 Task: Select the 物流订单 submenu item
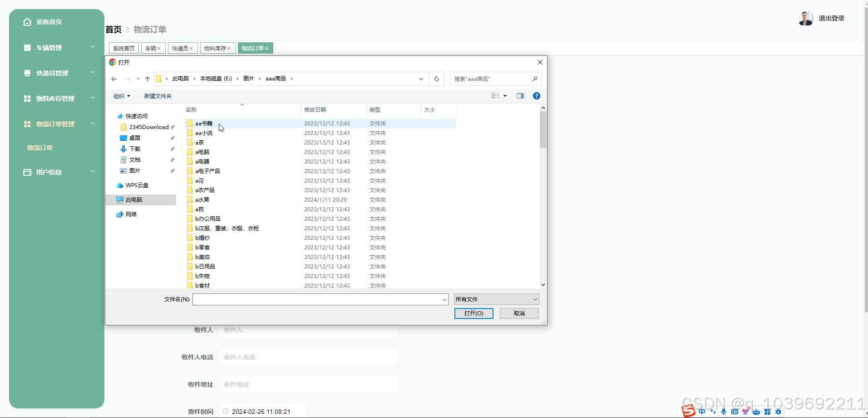pos(40,148)
